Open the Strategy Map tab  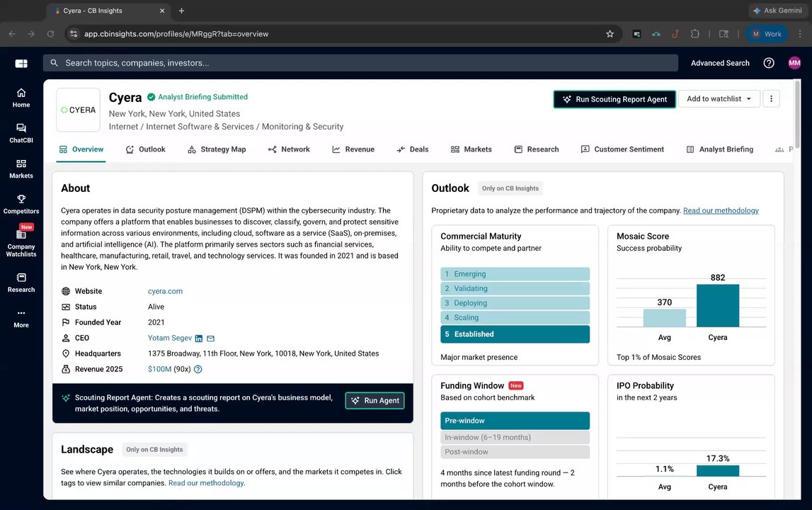217,149
